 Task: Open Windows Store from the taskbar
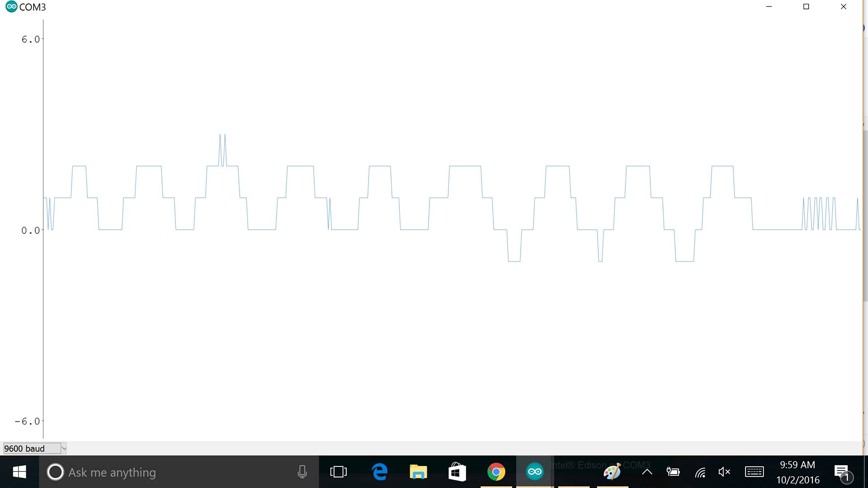pos(457,472)
